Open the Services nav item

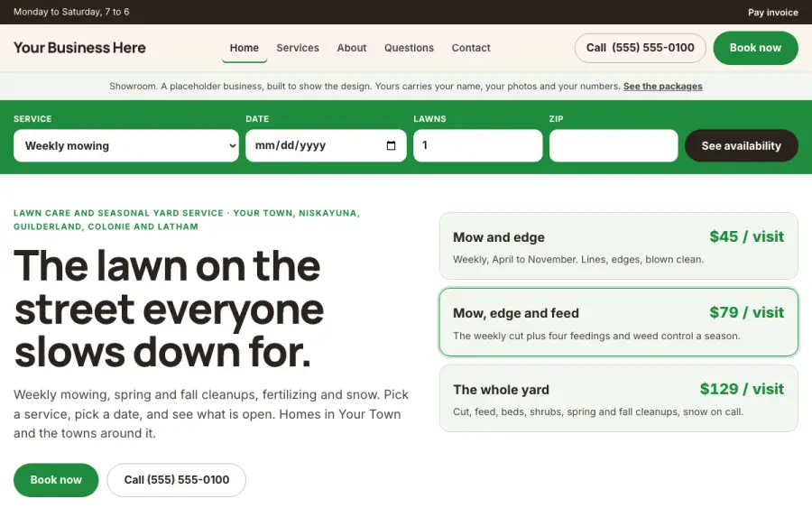coord(298,48)
